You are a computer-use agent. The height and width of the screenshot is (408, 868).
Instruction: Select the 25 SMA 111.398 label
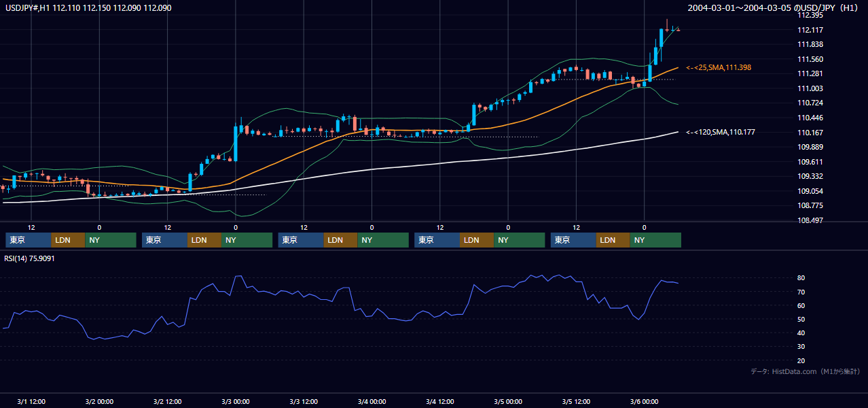point(719,67)
